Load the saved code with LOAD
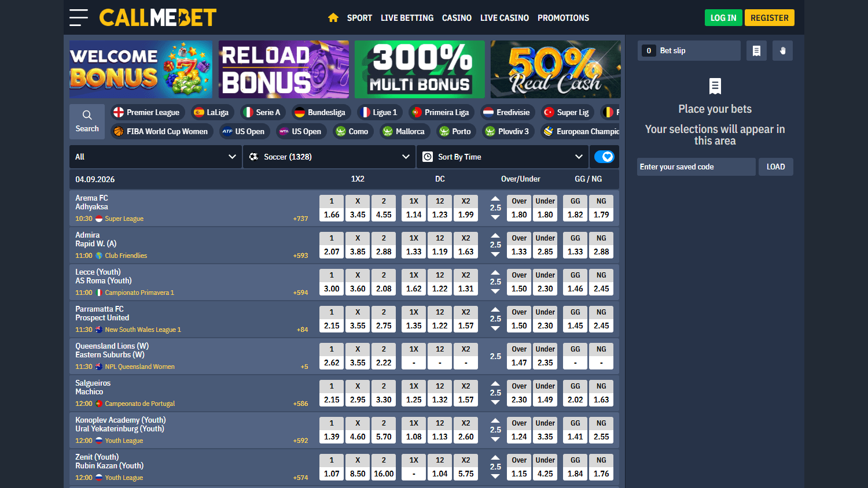Image resolution: width=868 pixels, height=488 pixels. [x=775, y=167]
